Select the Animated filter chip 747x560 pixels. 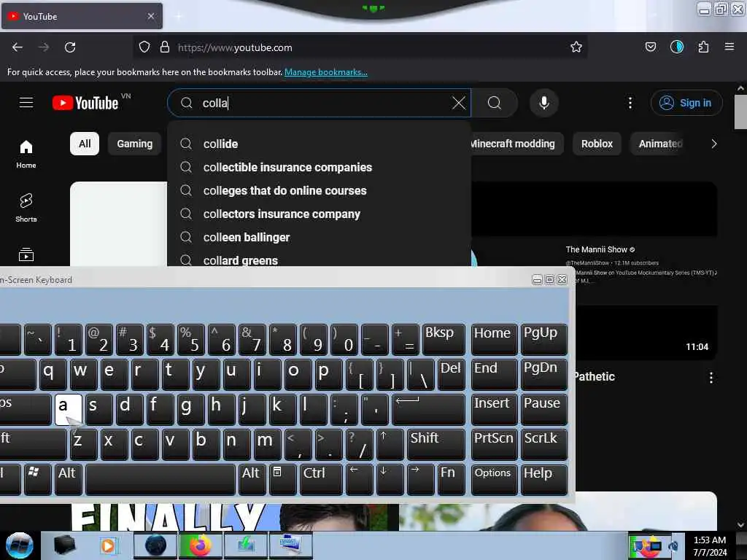[x=660, y=144]
